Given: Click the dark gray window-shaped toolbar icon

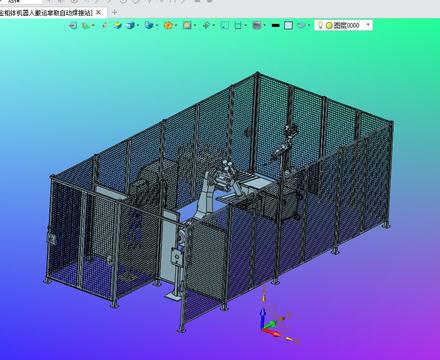Looking at the screenshot, I should 257,25.
